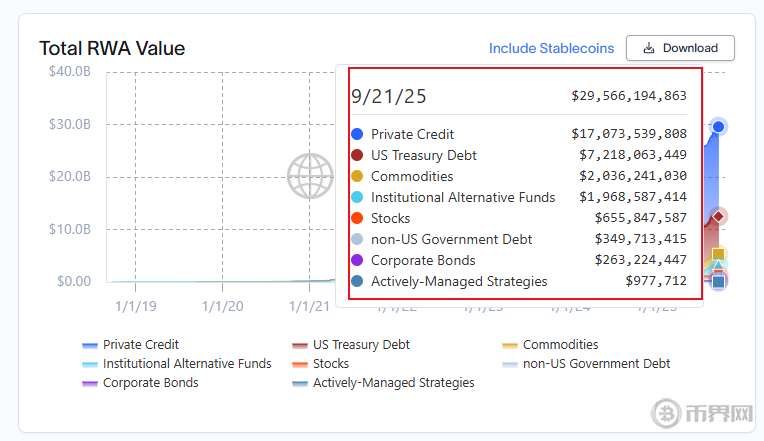Toggle Actively-Managed Strategies legend entry
764x441 pixels.
pyautogui.click(x=393, y=383)
